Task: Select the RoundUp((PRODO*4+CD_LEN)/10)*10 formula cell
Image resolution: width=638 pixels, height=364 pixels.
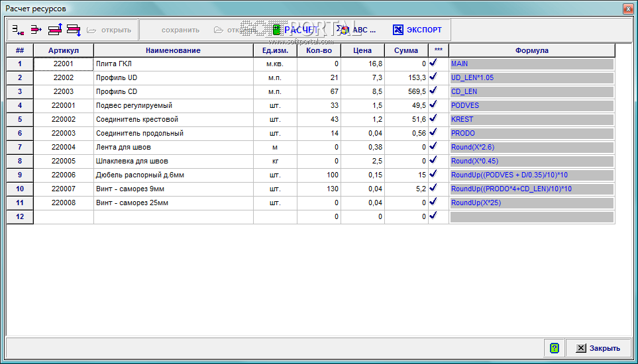Action: pyautogui.click(x=532, y=189)
